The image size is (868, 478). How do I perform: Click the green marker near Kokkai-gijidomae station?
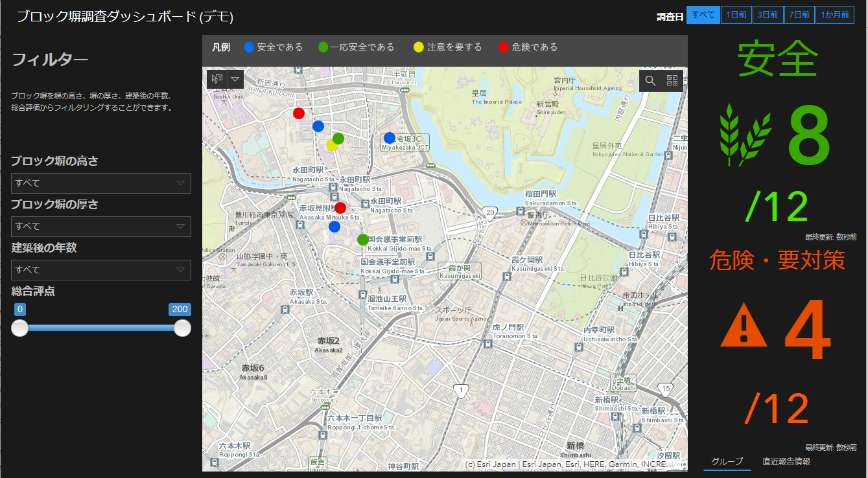[362, 240]
